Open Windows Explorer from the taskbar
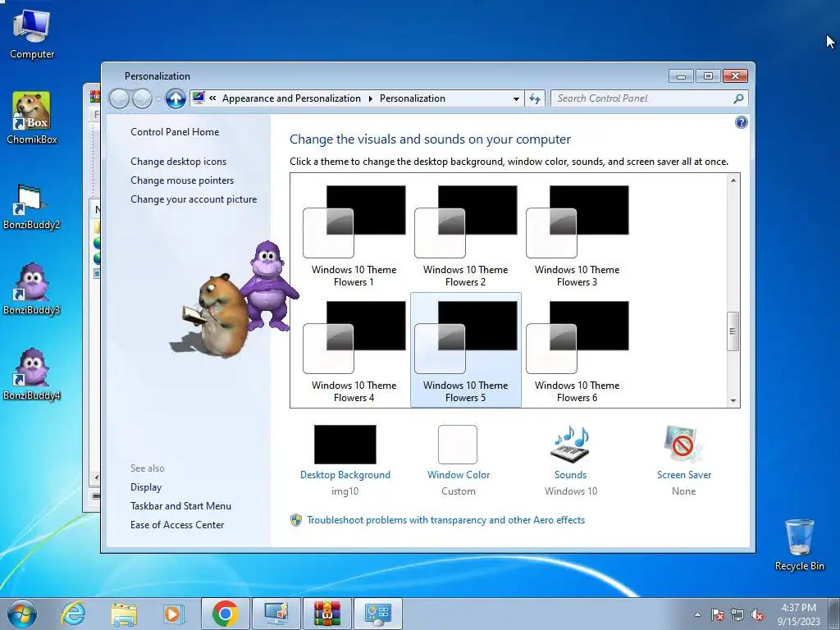The image size is (840, 630). click(123, 614)
